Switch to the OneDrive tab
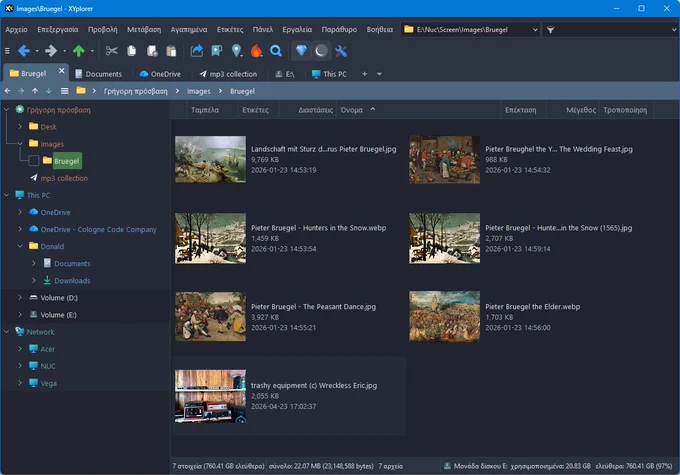 coord(160,74)
